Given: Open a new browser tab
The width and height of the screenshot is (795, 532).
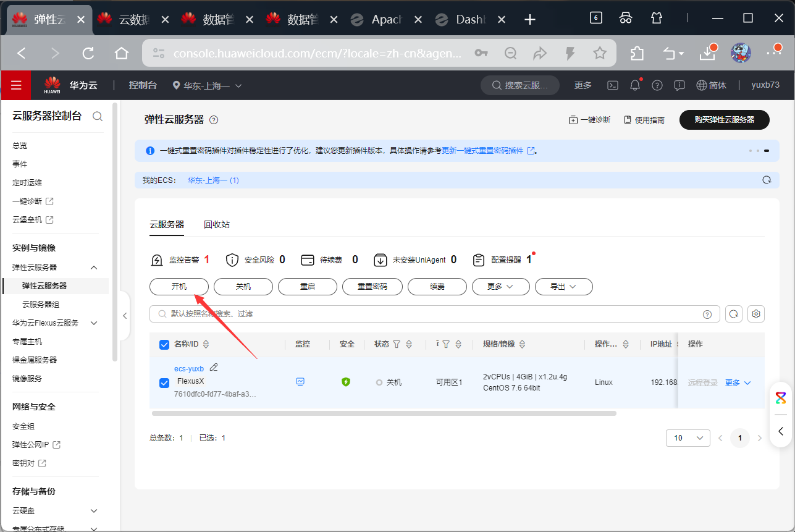Looking at the screenshot, I should coord(529,20).
